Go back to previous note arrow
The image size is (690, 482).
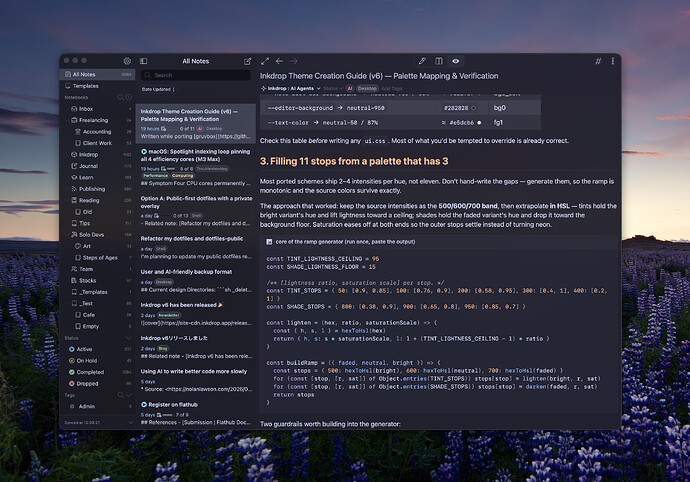click(279, 61)
